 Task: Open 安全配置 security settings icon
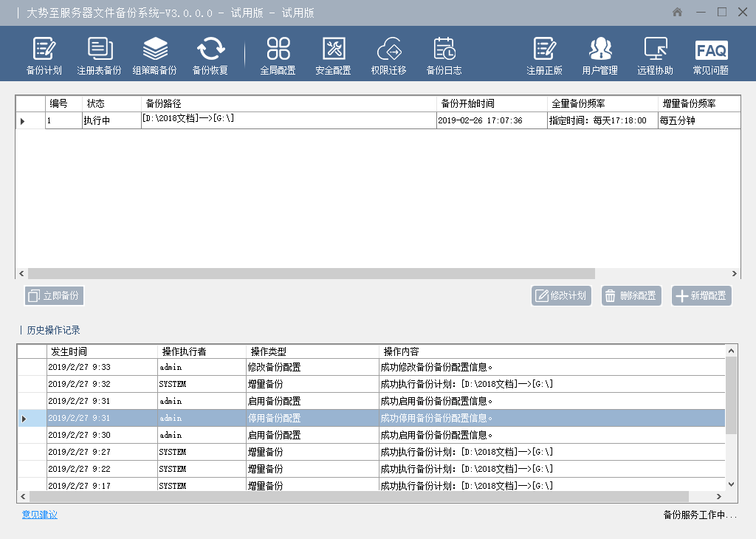333,56
